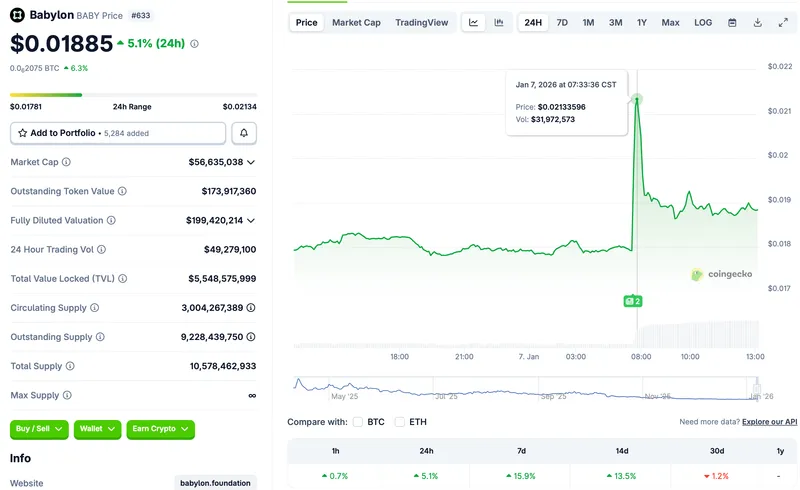Switch to candlestick chart icon
Image resolution: width=800 pixels, height=490 pixels.
coord(499,22)
